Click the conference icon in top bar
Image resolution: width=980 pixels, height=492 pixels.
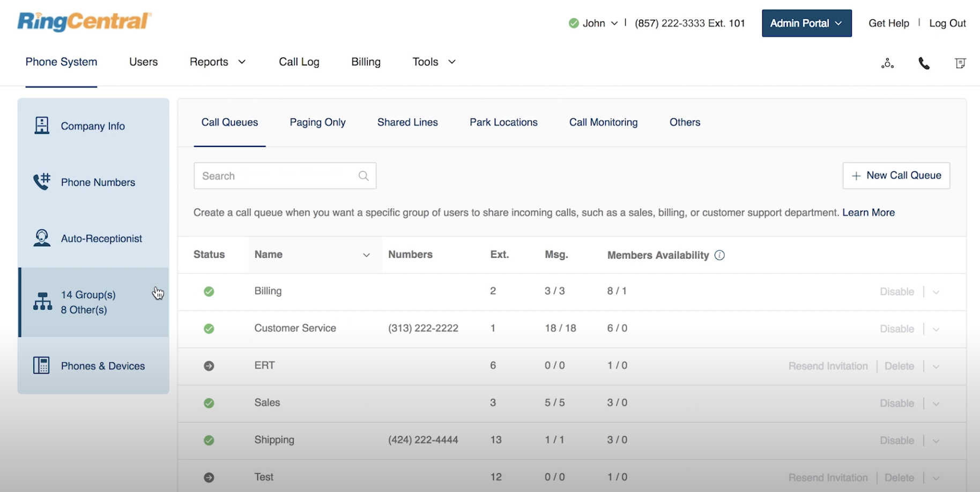click(x=887, y=64)
